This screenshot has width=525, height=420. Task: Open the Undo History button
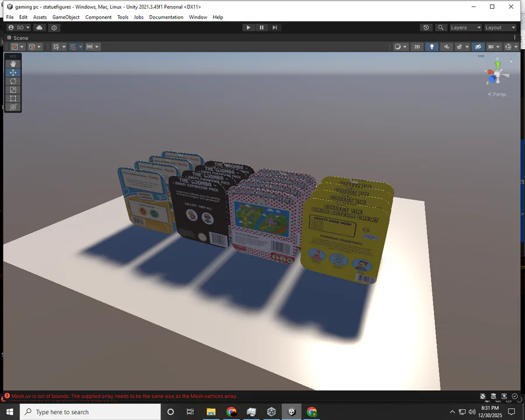[x=426, y=27]
